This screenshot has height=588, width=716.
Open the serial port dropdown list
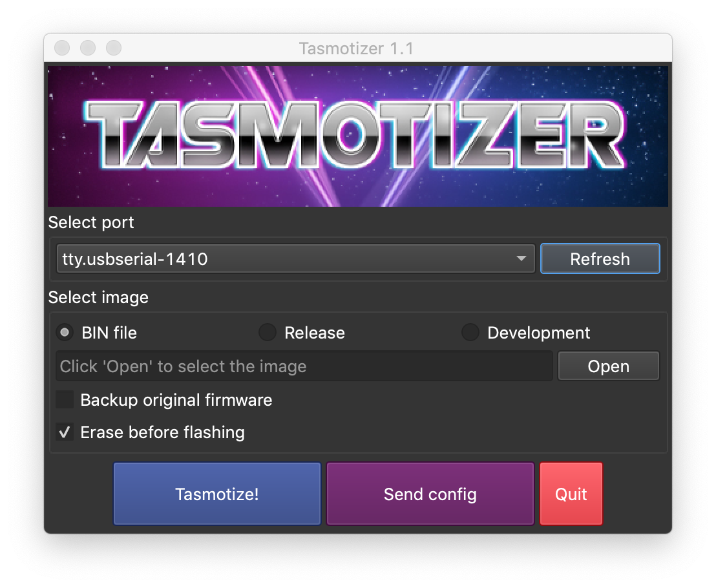point(295,259)
